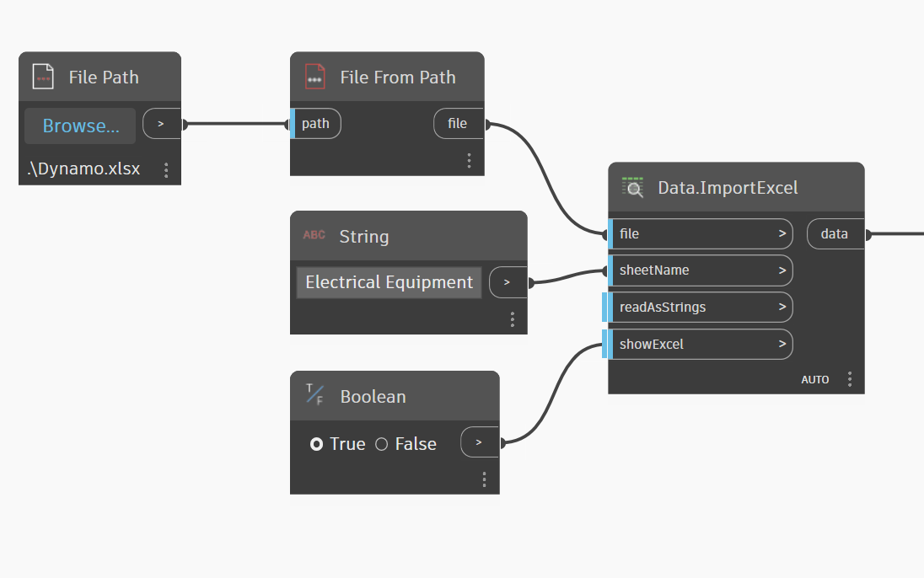Click the Browse... button
Screen dimensions: 924x578
tap(79, 125)
